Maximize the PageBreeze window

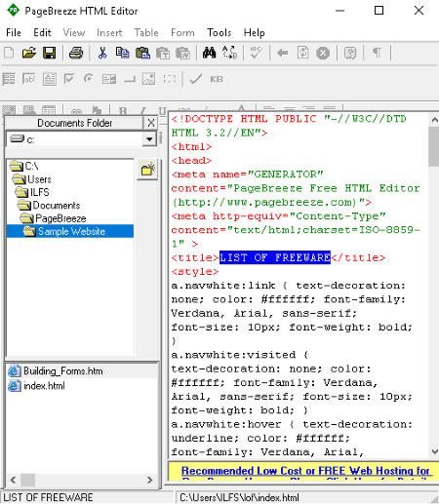tap(379, 11)
